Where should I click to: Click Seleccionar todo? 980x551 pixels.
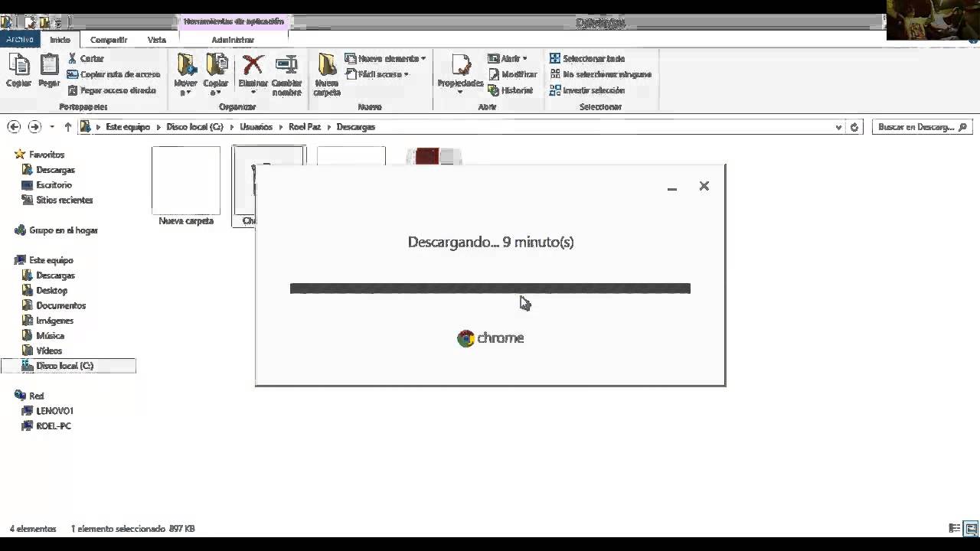587,58
